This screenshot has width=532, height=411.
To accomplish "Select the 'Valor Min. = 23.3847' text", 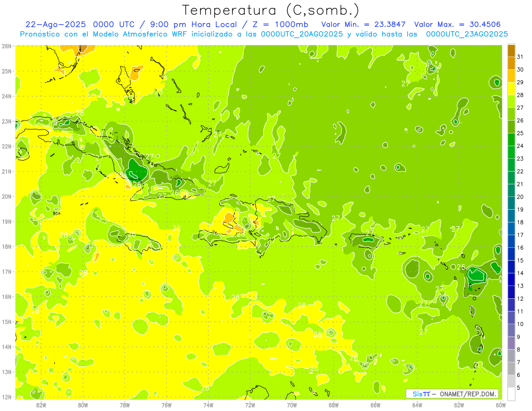I will coord(363,24).
